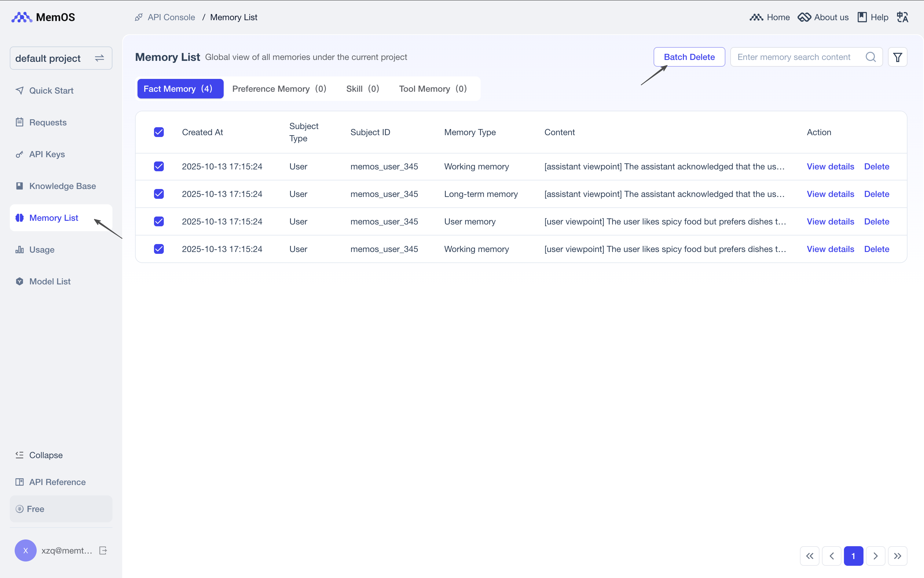Click the About us handshake icon

pyautogui.click(x=804, y=17)
